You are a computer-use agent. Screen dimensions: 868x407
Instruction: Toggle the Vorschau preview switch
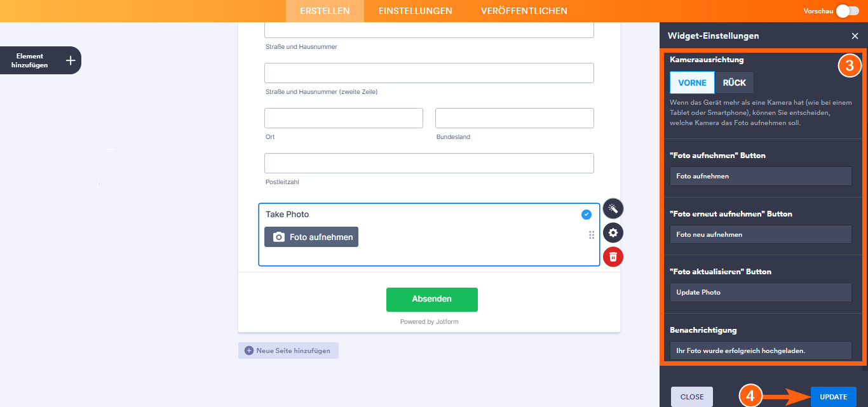(x=847, y=11)
